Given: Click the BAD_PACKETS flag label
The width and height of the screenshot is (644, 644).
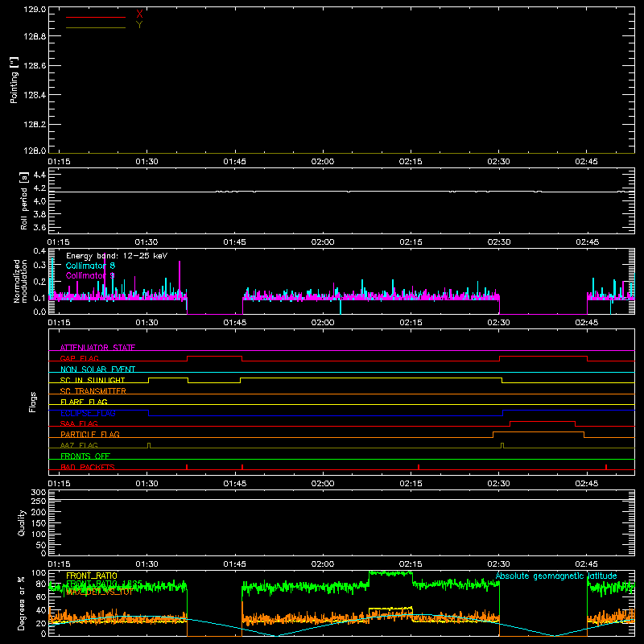Looking at the screenshot, I should pos(88,467).
